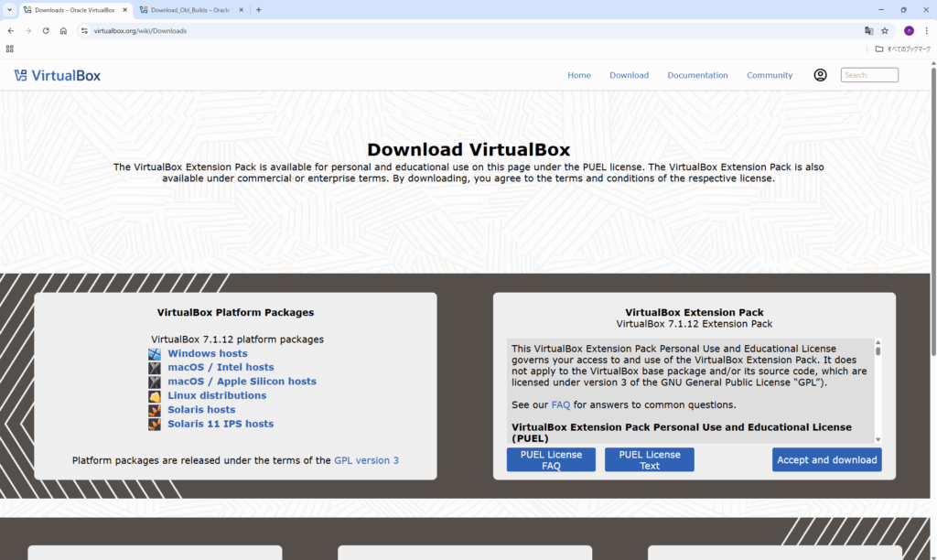The image size is (937, 560).
Task: Reload the page using the refresh icon
Action: (x=46, y=30)
